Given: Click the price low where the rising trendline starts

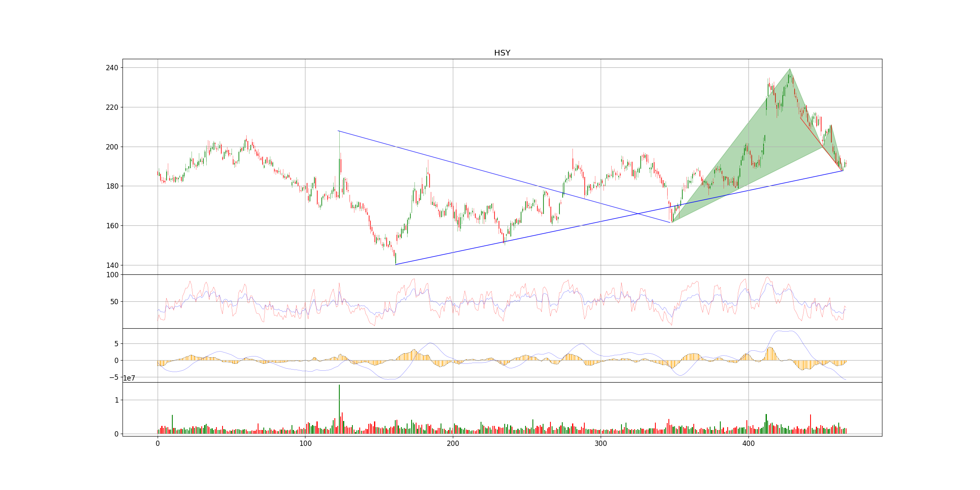Looking at the screenshot, I should [x=396, y=264].
